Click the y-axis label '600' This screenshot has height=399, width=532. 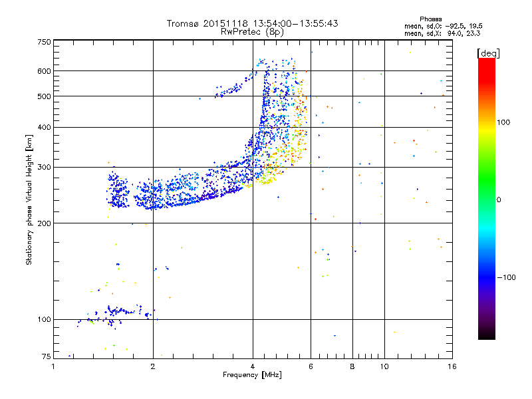click(44, 71)
